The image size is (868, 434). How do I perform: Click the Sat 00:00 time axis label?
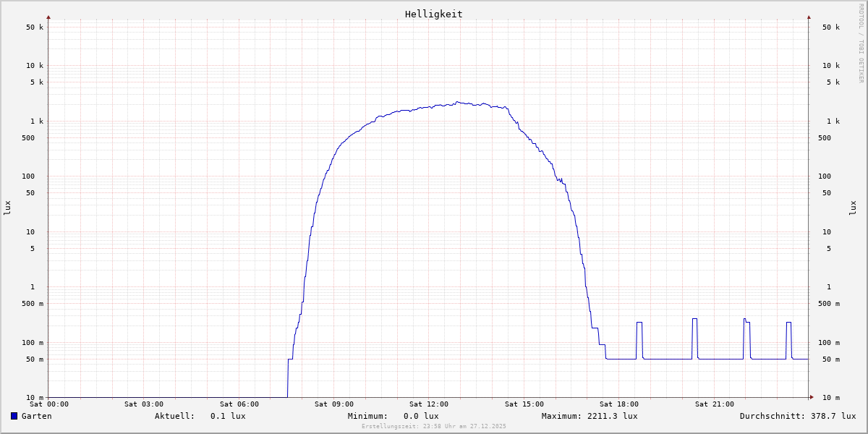tap(49, 404)
